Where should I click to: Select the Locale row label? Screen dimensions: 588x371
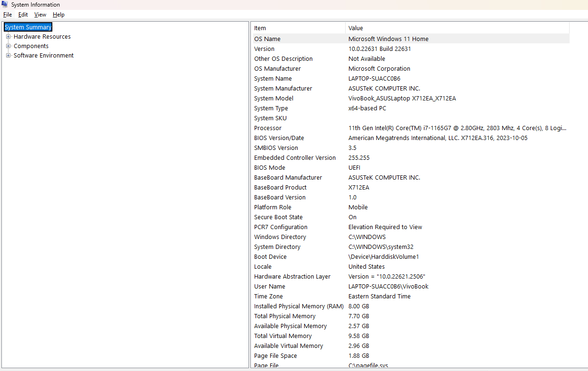(x=263, y=267)
